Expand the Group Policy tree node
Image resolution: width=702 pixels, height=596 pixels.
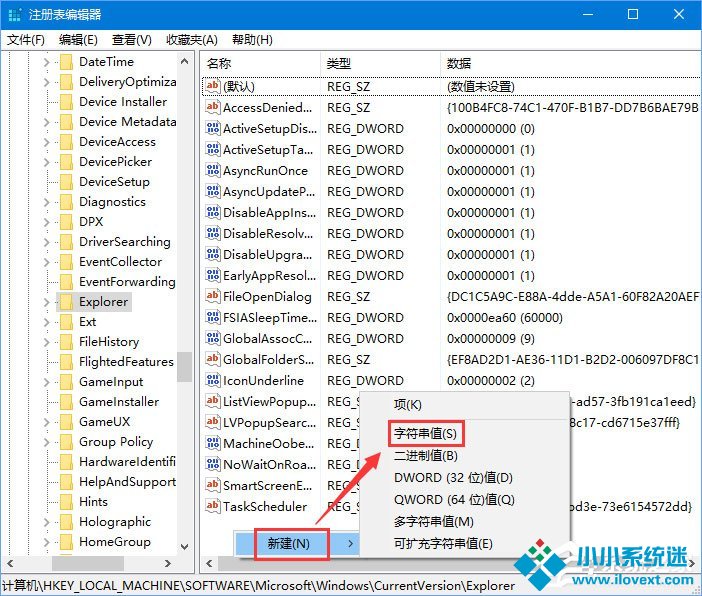tap(46, 442)
